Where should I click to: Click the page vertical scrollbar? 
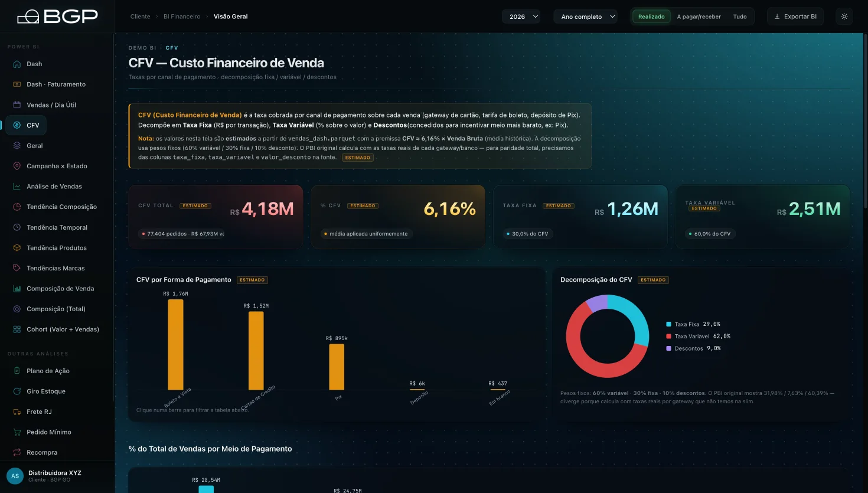tap(865, 121)
